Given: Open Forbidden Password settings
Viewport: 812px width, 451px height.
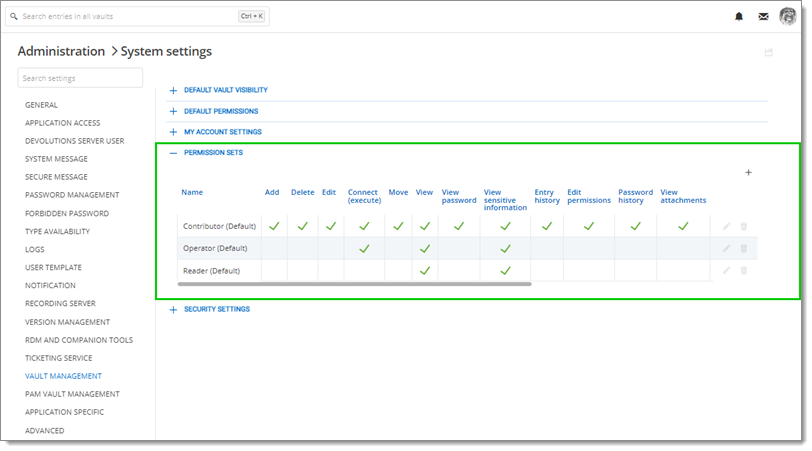Looking at the screenshot, I should pyautogui.click(x=67, y=213).
